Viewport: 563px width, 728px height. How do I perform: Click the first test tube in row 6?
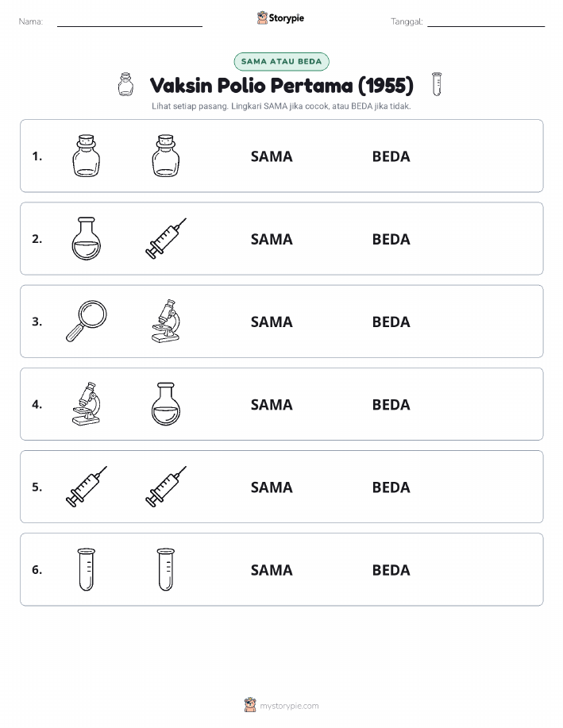[87, 570]
